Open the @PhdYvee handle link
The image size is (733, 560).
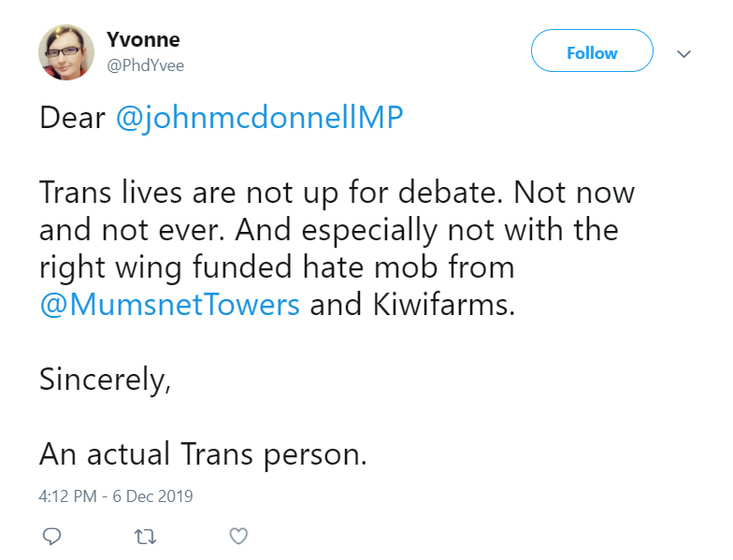point(146,65)
